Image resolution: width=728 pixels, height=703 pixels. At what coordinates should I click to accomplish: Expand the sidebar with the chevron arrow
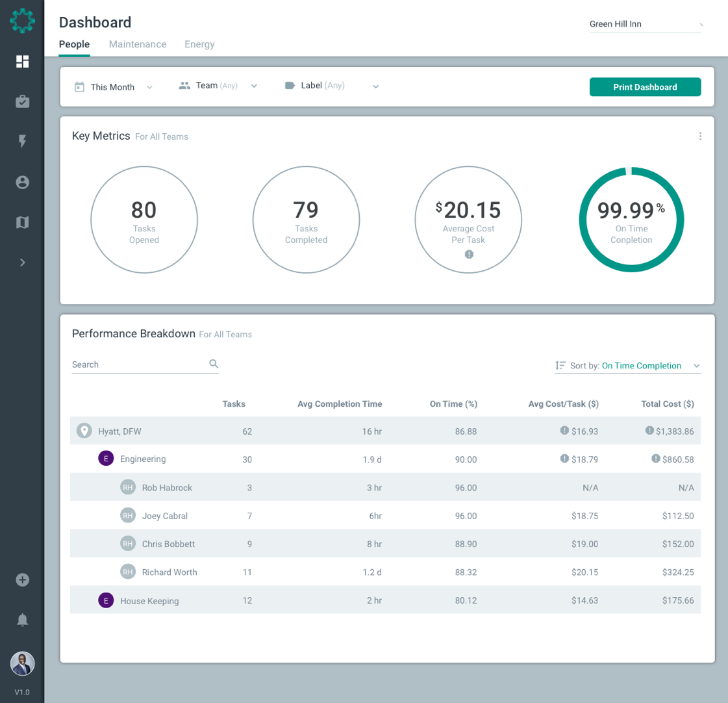[22, 262]
